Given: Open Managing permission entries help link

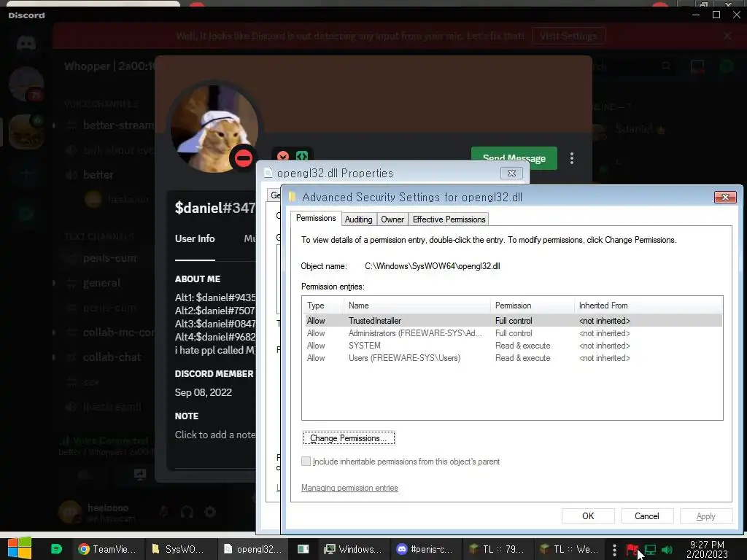Looking at the screenshot, I should pos(349,488).
